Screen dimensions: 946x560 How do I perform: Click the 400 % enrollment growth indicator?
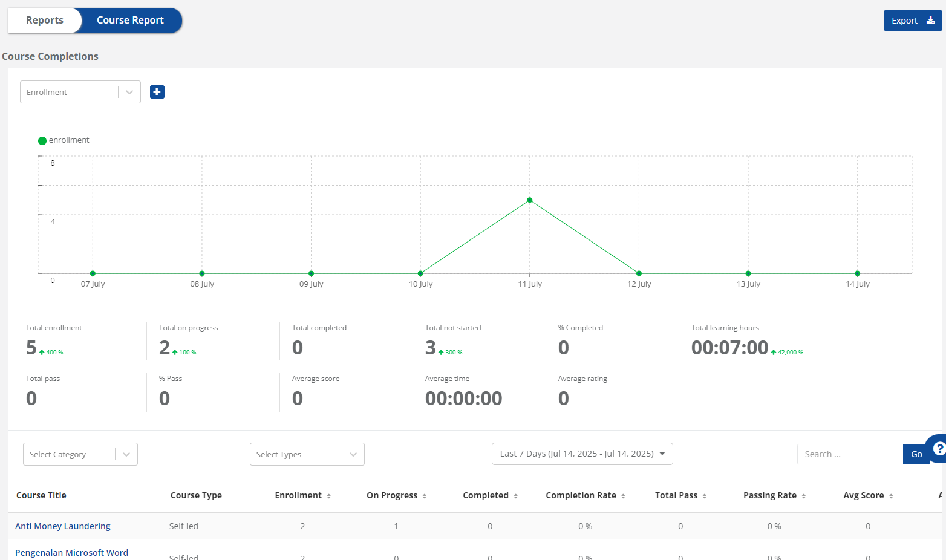pyautogui.click(x=51, y=353)
